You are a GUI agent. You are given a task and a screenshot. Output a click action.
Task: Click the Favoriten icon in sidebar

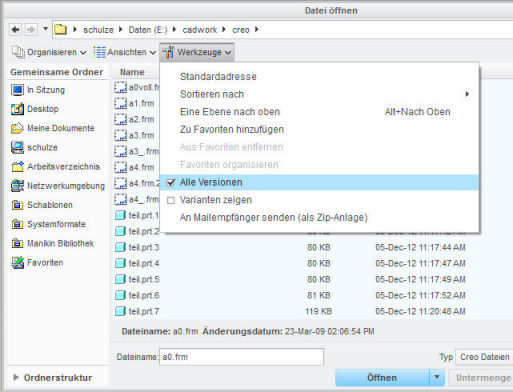click(x=17, y=263)
